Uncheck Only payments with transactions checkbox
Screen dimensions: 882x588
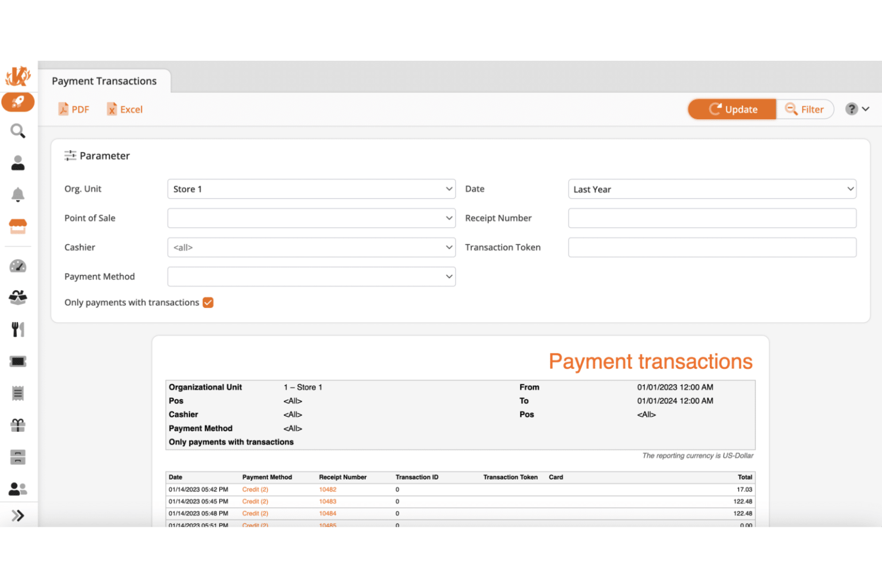(208, 303)
